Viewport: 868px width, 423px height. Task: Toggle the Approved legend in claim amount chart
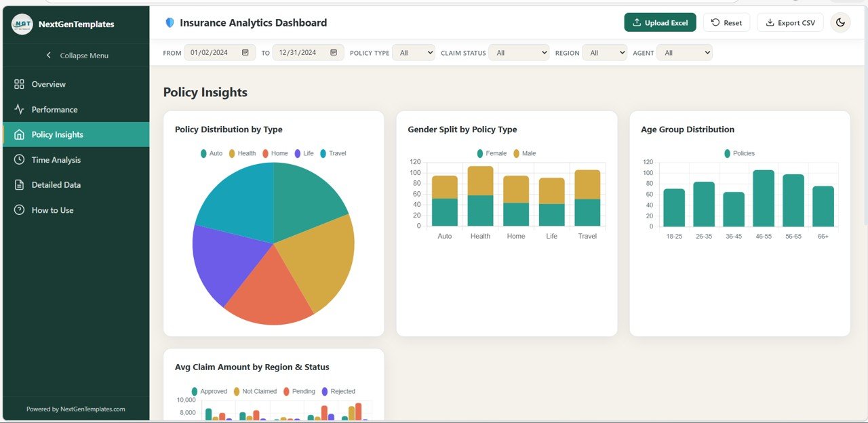click(203, 391)
